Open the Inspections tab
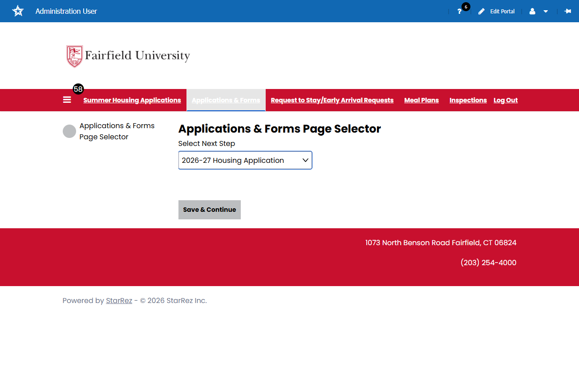 [x=468, y=100]
